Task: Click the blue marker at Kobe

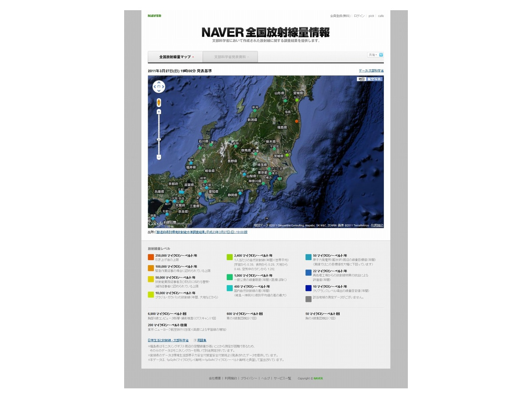Action: click(x=167, y=201)
